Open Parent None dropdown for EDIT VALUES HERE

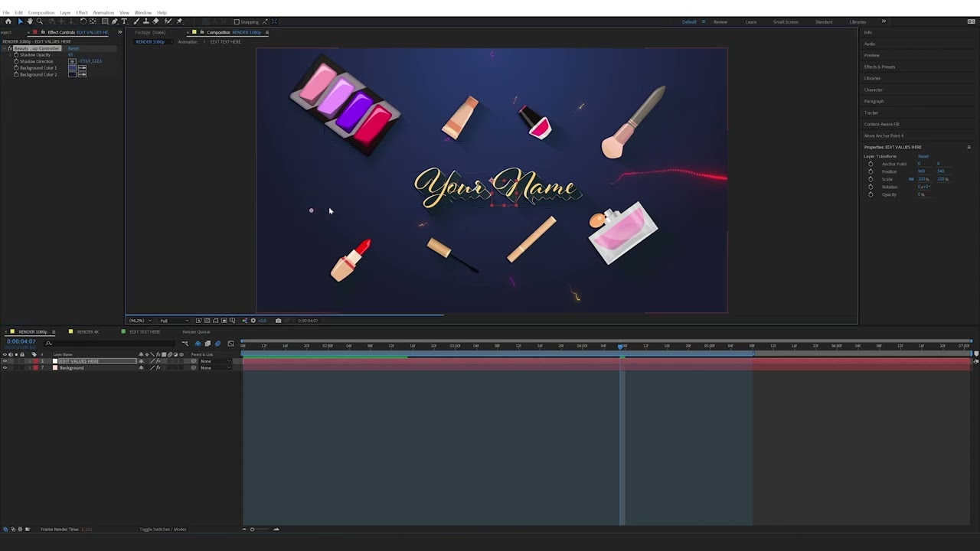[x=214, y=361]
